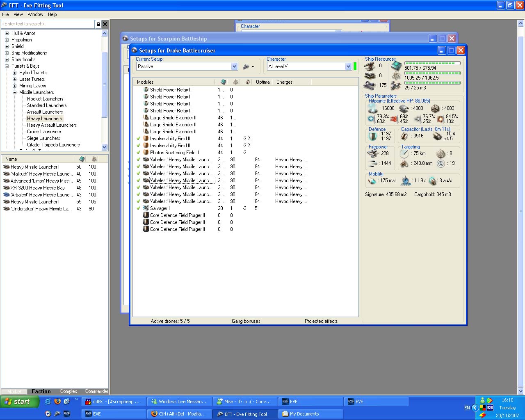
Task: Open the Current Setup dropdown showing Passive
Action: (x=234, y=66)
